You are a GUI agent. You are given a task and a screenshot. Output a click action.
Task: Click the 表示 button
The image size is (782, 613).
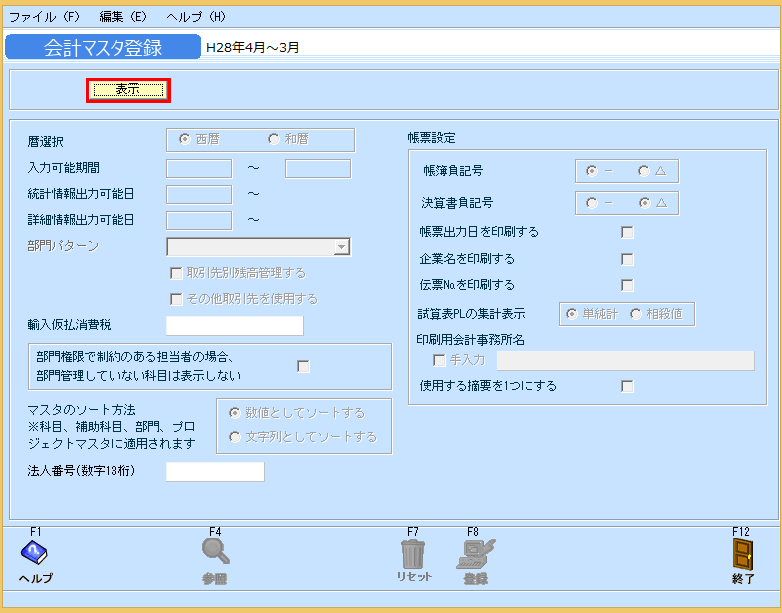click(128, 90)
